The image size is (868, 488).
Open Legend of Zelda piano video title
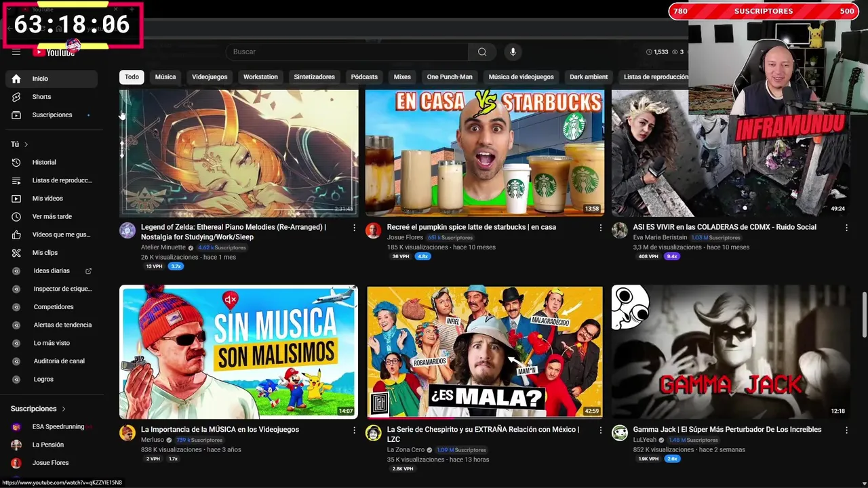(x=233, y=232)
